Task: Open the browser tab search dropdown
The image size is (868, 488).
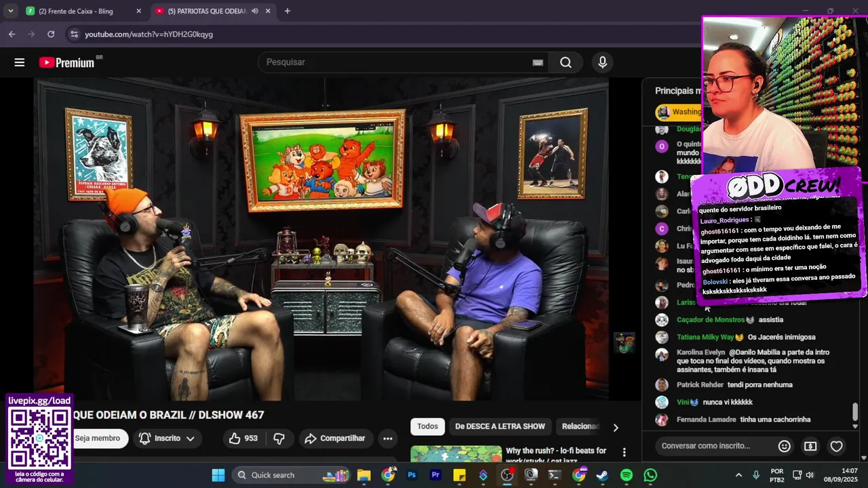Action: click(11, 11)
